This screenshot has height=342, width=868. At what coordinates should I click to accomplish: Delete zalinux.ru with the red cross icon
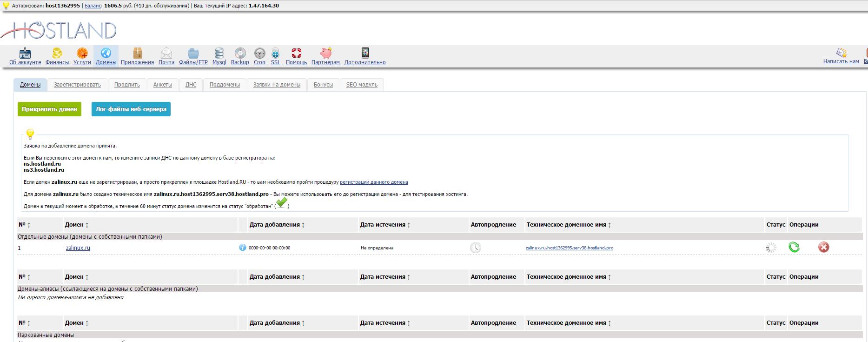click(x=823, y=247)
